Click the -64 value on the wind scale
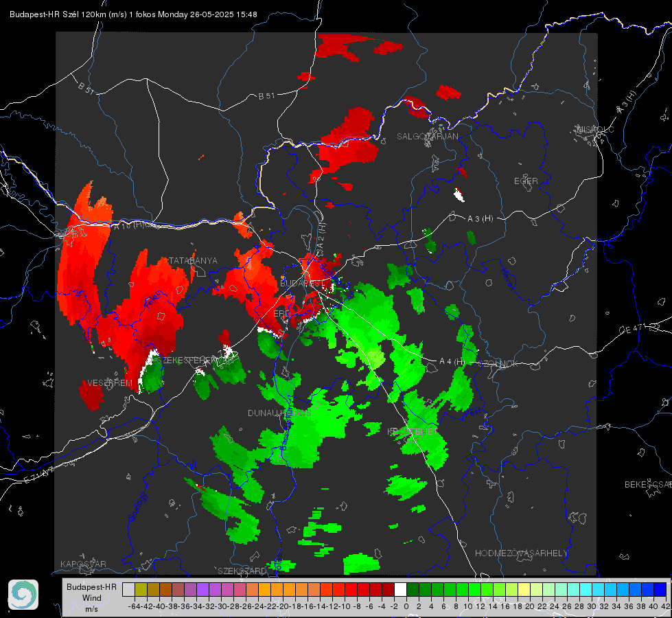672x618 pixels. [134, 606]
